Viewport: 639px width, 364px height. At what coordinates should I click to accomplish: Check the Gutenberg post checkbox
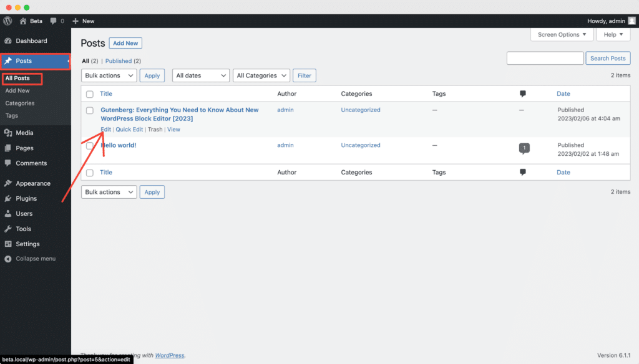(x=89, y=110)
